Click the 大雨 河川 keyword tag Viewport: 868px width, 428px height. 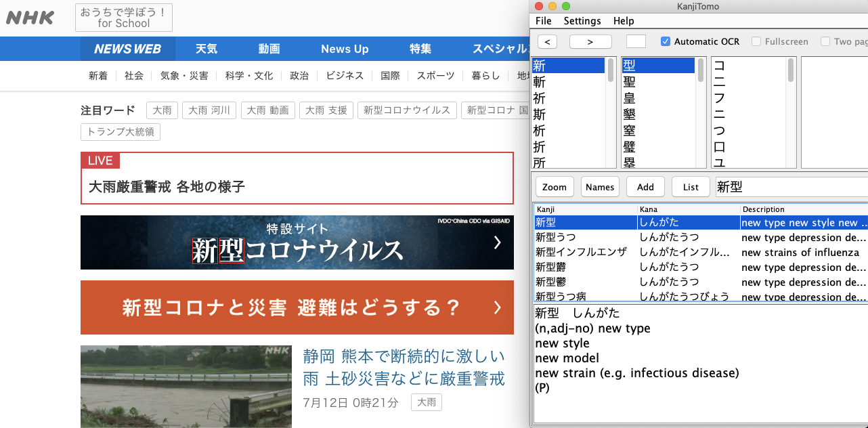[209, 110]
